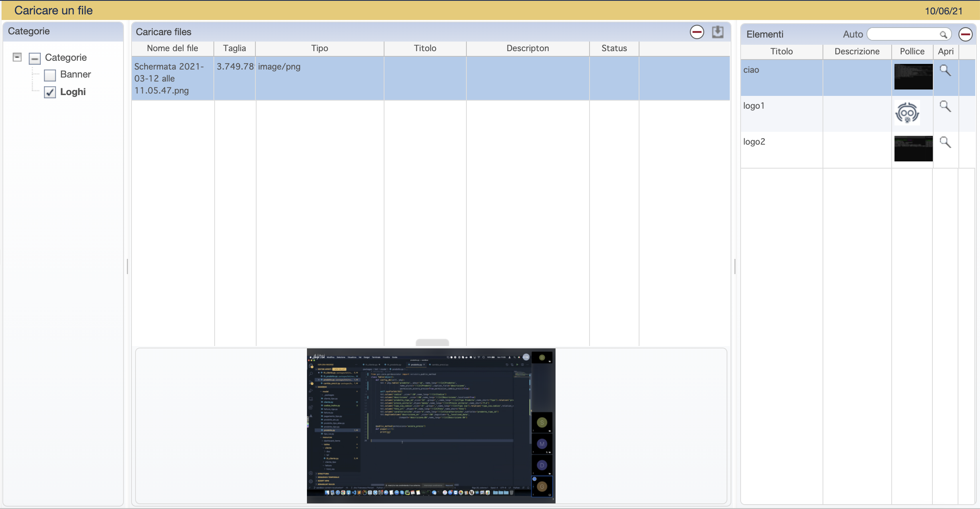Open logo1 with its magnifier icon

coord(945,106)
